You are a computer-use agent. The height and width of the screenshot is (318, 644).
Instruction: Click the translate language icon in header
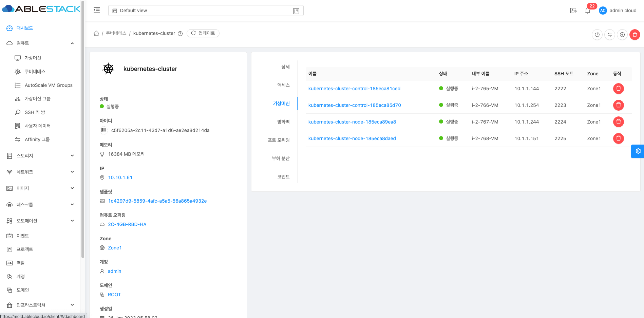pos(573,11)
